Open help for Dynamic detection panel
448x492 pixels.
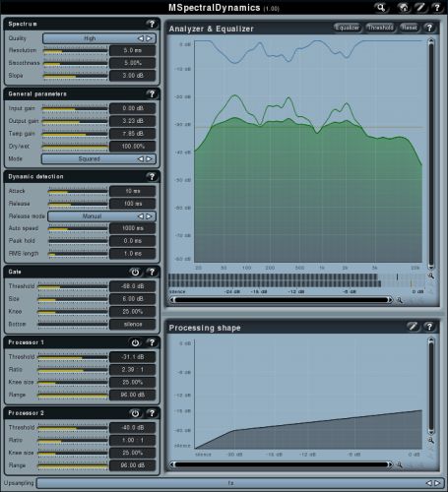152,177
